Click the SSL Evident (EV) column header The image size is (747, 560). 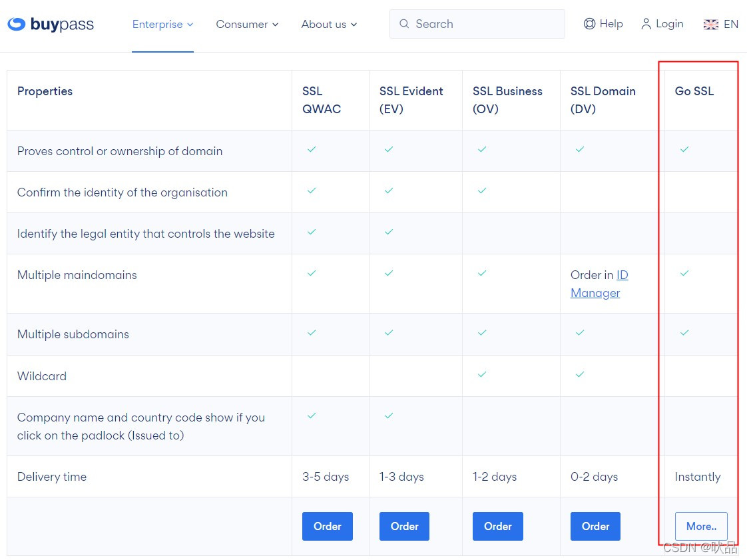411,100
